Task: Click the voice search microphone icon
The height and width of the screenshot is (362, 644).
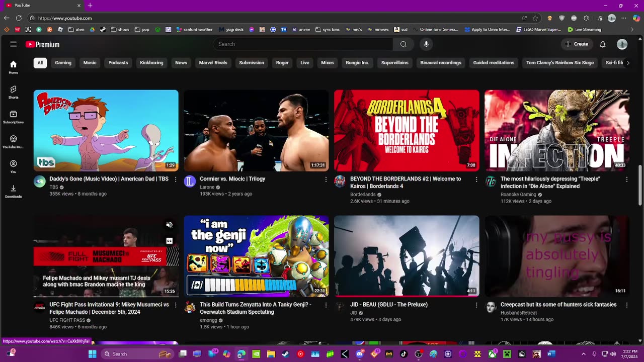Action: pos(426,44)
